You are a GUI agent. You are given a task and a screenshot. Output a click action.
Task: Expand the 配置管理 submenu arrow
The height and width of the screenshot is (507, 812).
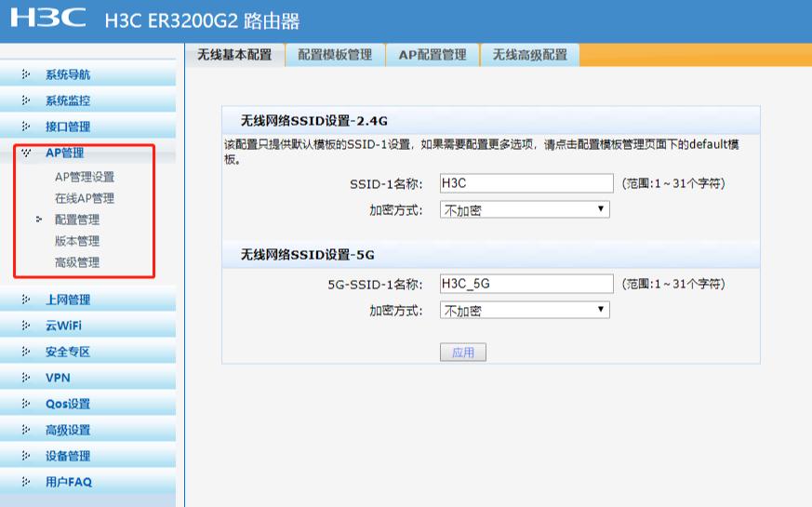tap(39, 220)
